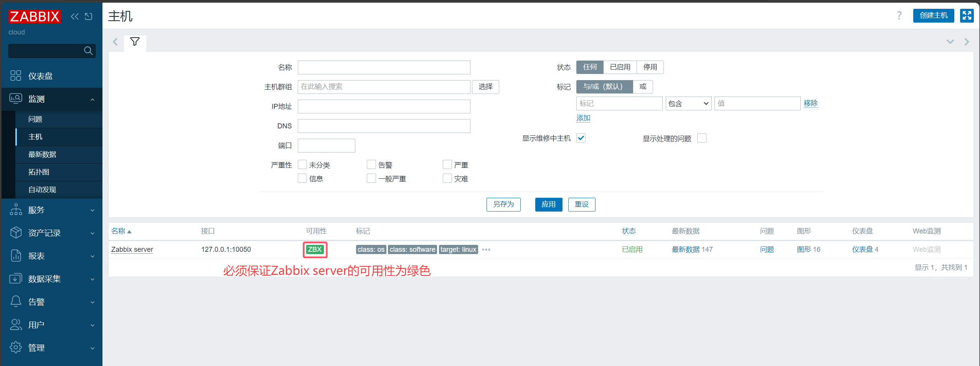
Task: Hide the sidebar using the square-arrow icon
Action: 89,16
